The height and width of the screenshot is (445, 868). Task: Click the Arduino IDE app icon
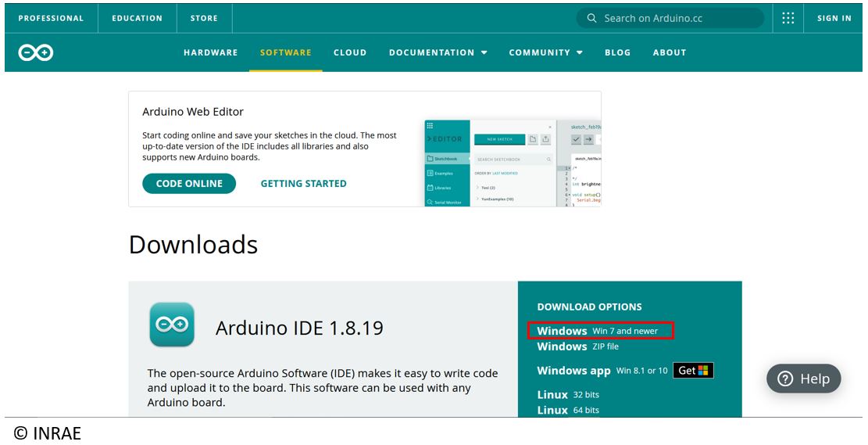click(x=172, y=325)
